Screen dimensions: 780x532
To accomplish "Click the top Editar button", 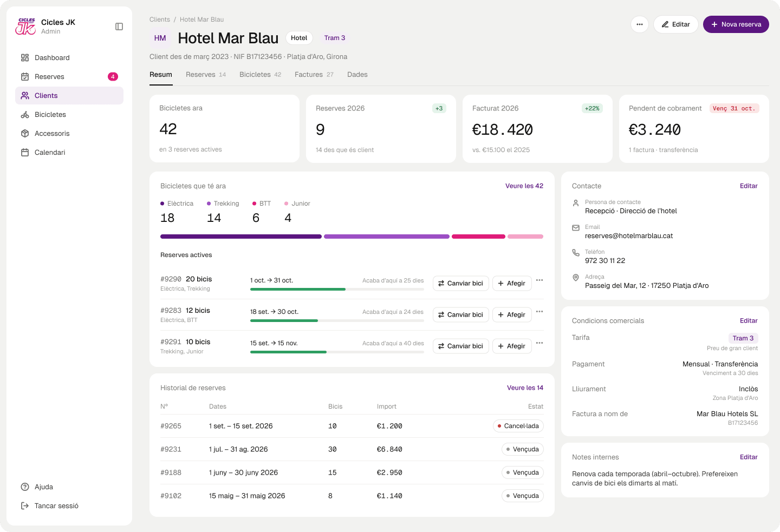I will click(x=676, y=24).
